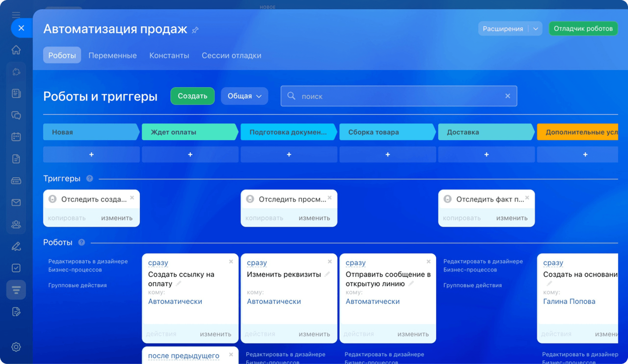Expand the Расширения chevron
Screen dimensions: 628x364
click(536, 28)
